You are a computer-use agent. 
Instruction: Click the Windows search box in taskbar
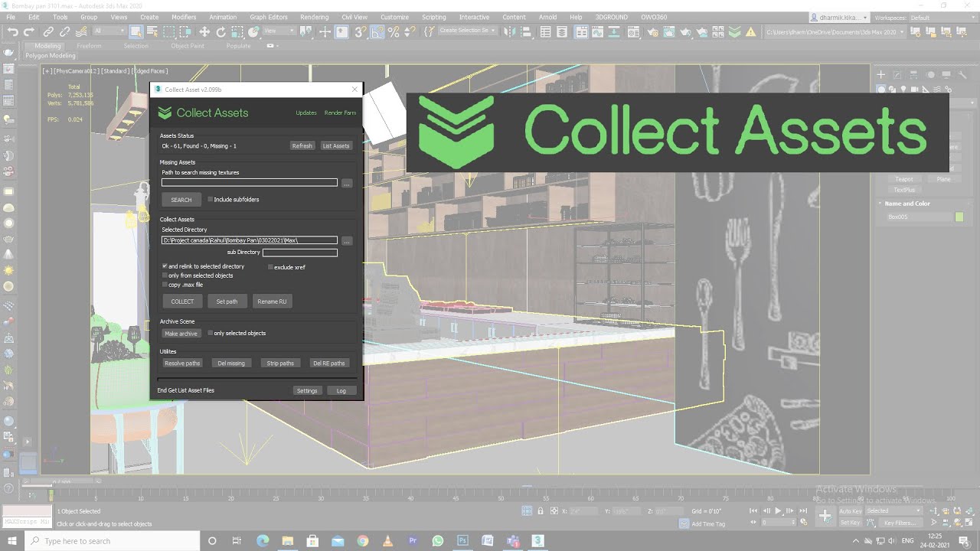111,541
